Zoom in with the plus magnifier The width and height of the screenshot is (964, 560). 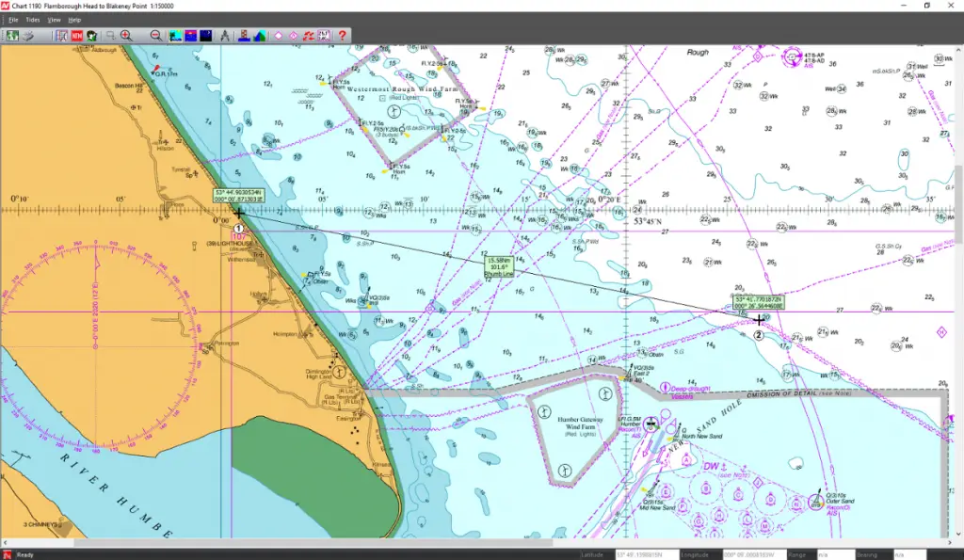tap(126, 36)
